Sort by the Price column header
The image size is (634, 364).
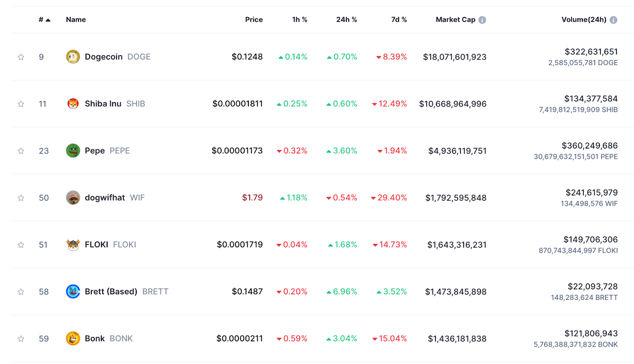coord(254,19)
